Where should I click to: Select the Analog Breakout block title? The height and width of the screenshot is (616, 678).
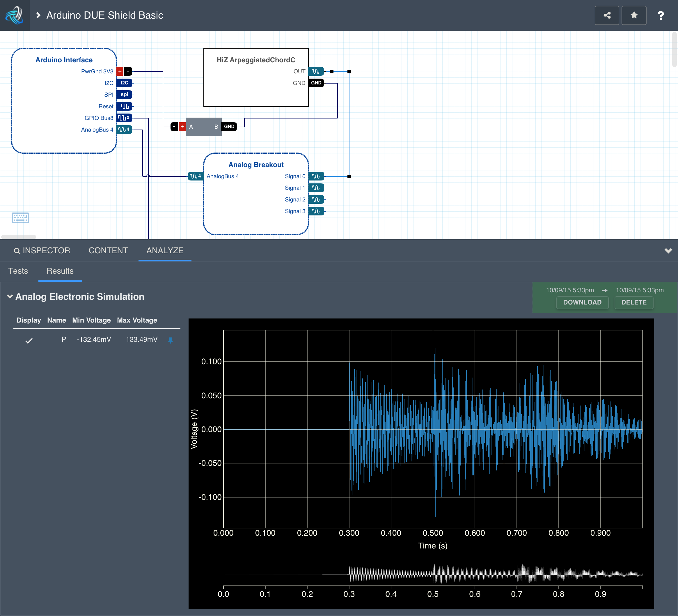pyautogui.click(x=256, y=165)
